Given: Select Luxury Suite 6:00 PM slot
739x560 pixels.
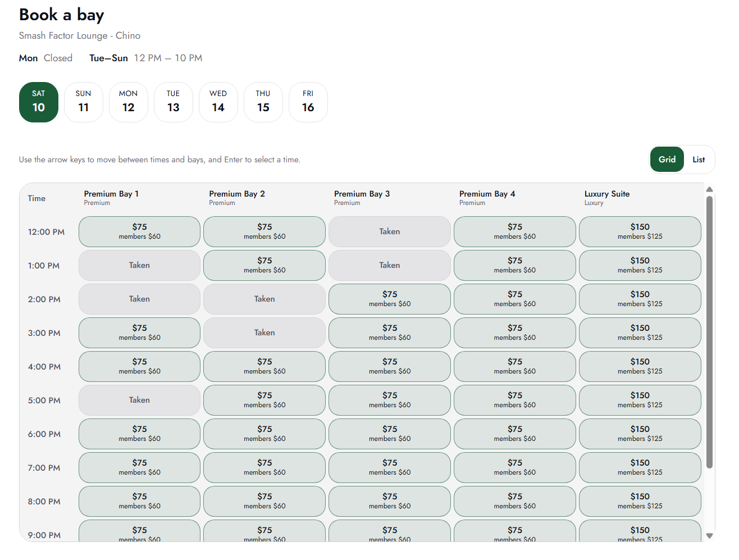Looking at the screenshot, I should point(640,434).
